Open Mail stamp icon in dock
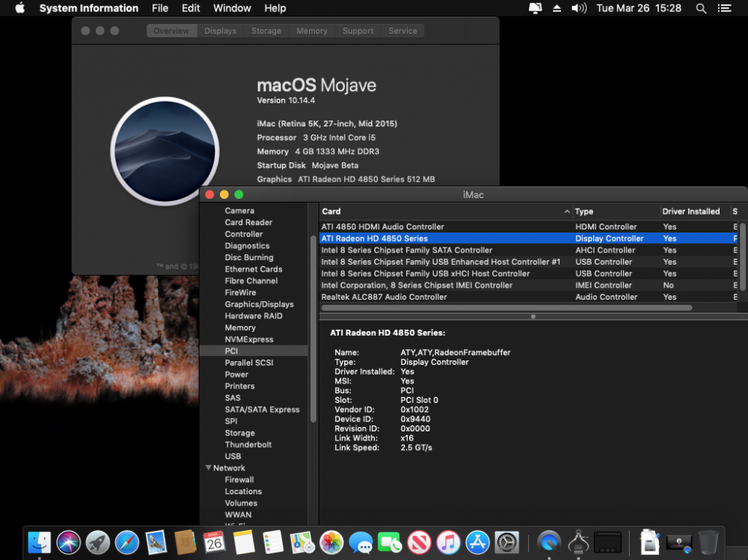Image resolution: width=748 pixels, height=560 pixels. click(x=156, y=543)
